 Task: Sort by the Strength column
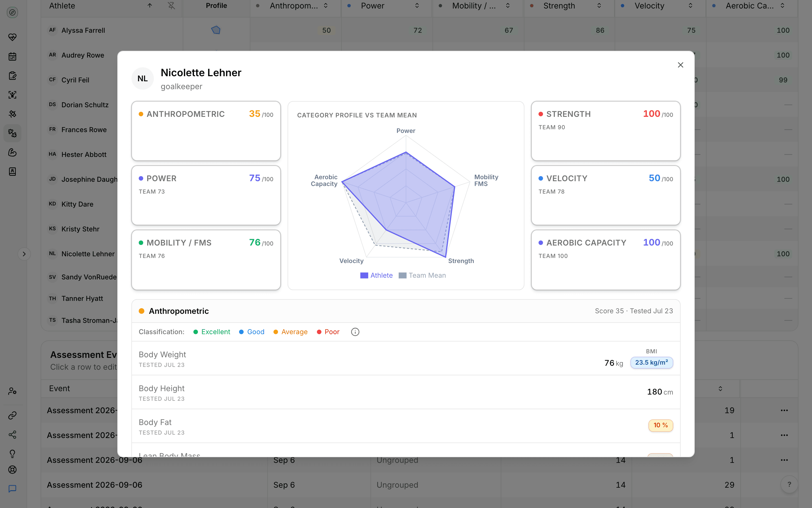[x=599, y=6]
